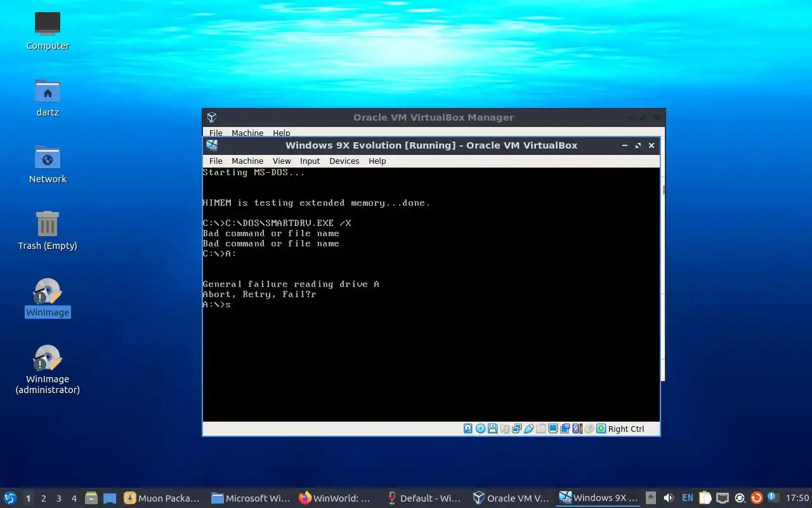
Task: Switch to virtual desktop 4
Action: pyautogui.click(x=74, y=498)
